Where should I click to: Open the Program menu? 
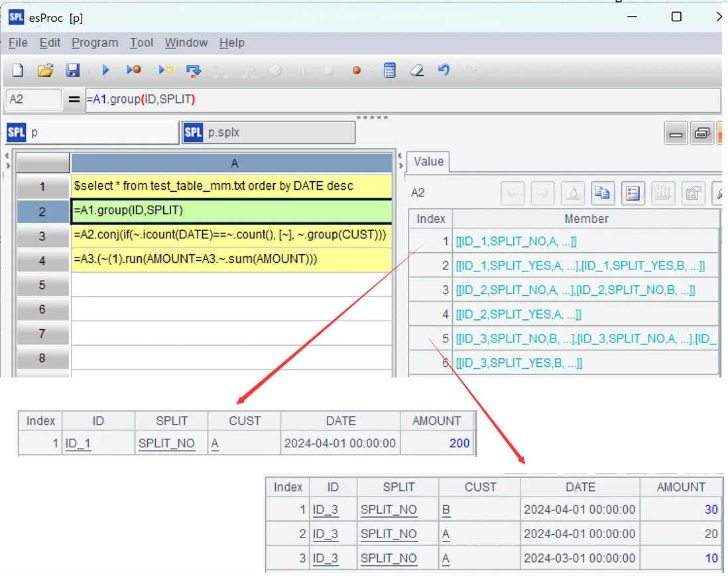pyautogui.click(x=95, y=42)
